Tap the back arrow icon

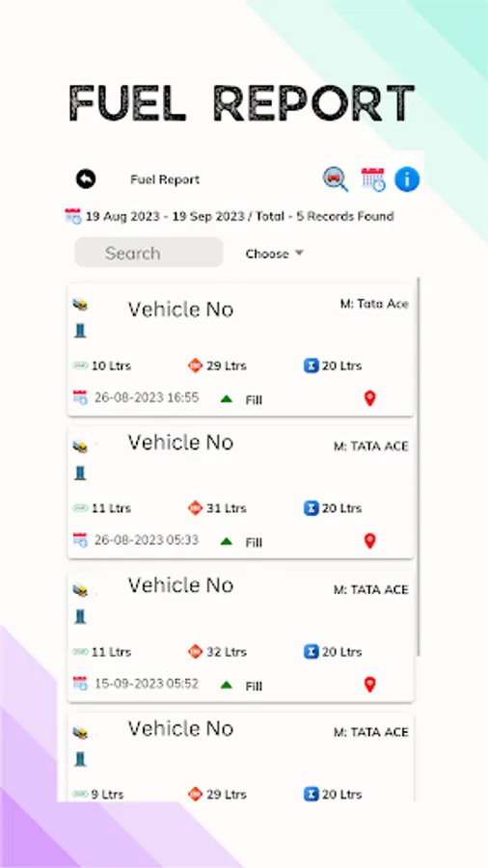pos(86,179)
